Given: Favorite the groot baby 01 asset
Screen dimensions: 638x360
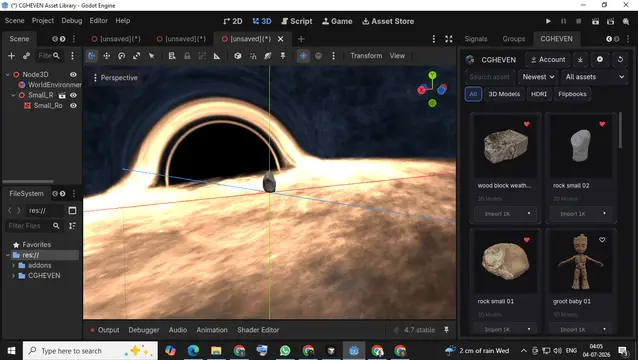Looking at the screenshot, I should click(x=602, y=240).
